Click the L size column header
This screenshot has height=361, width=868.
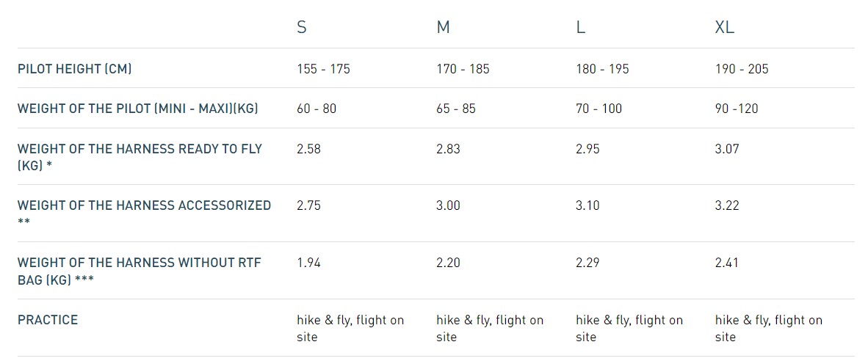[581, 28]
